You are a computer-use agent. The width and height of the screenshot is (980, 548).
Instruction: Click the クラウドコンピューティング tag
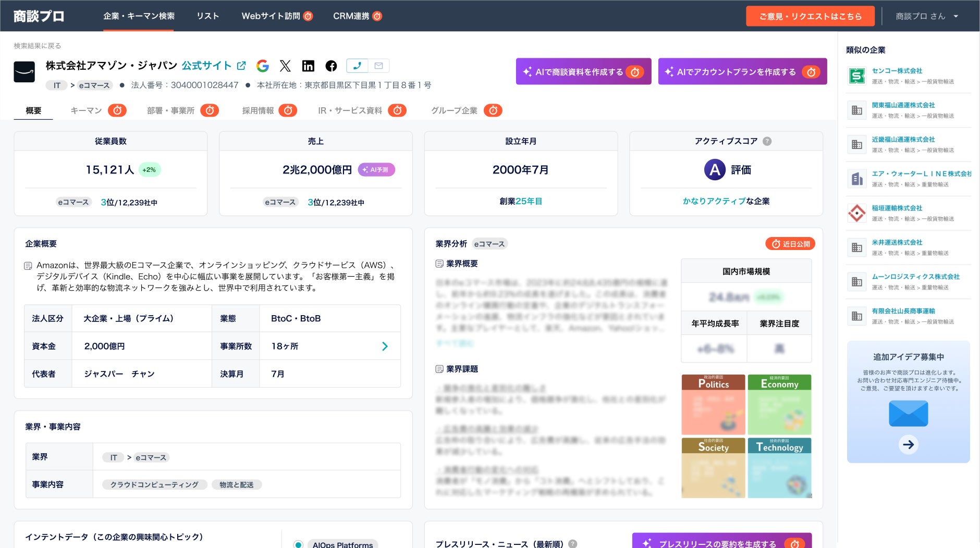click(154, 485)
